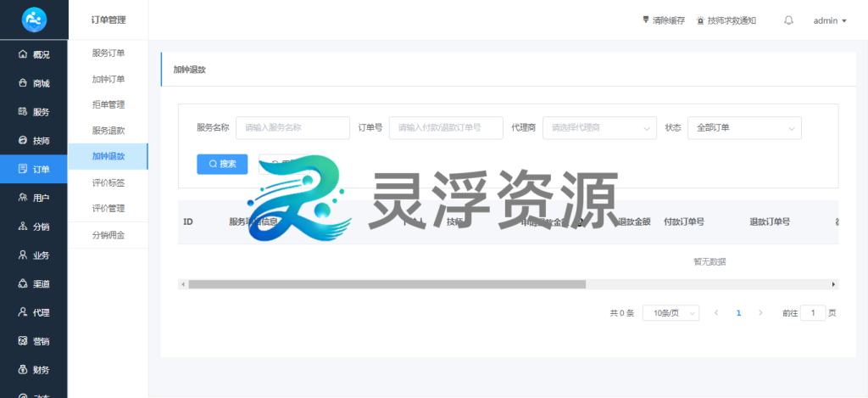868x398 pixels.
Task: Click the scrollbar left arrow
Action: coord(183,284)
